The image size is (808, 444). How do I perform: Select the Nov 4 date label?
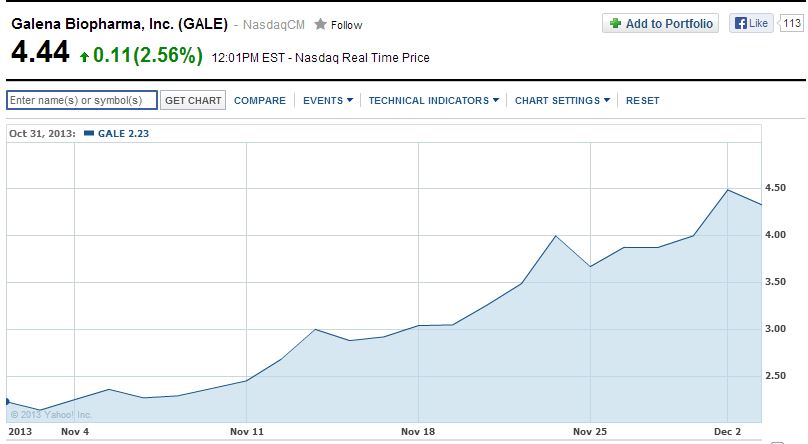coord(75,432)
